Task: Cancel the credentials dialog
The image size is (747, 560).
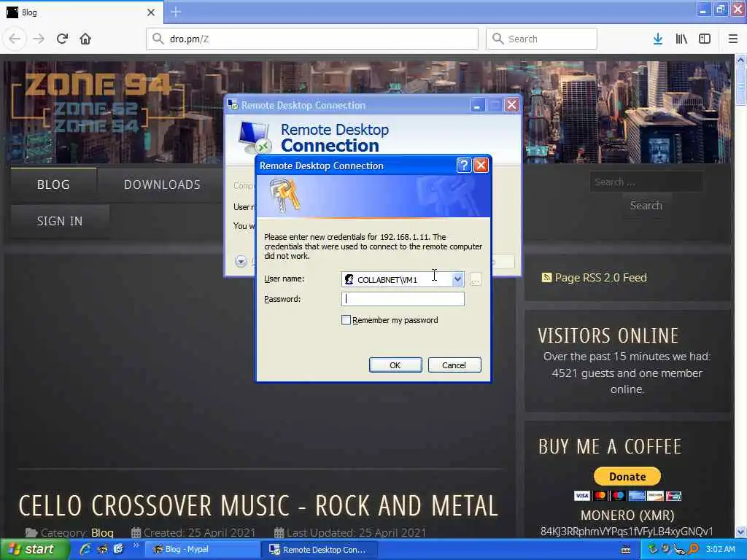Action: pos(454,365)
